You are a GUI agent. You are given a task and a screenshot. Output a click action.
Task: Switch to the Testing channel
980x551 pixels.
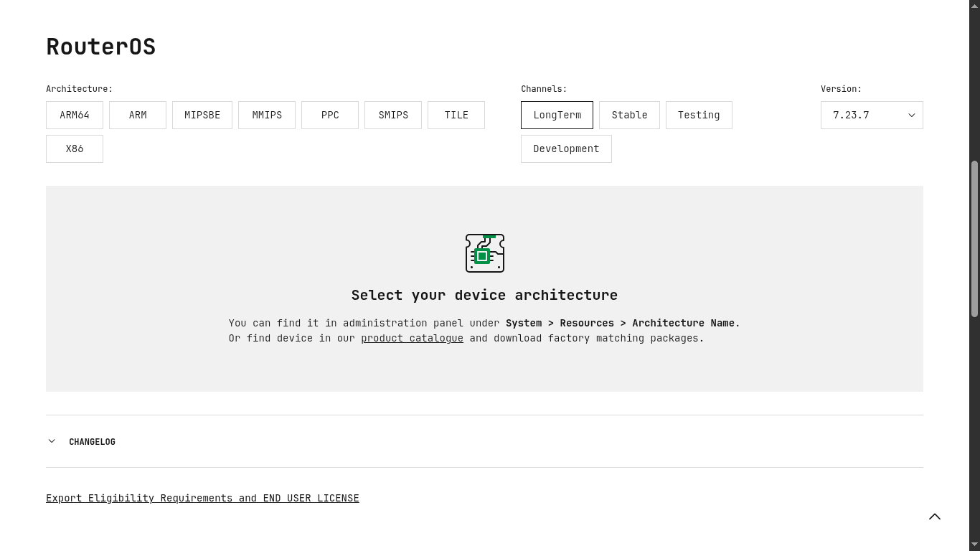699,115
